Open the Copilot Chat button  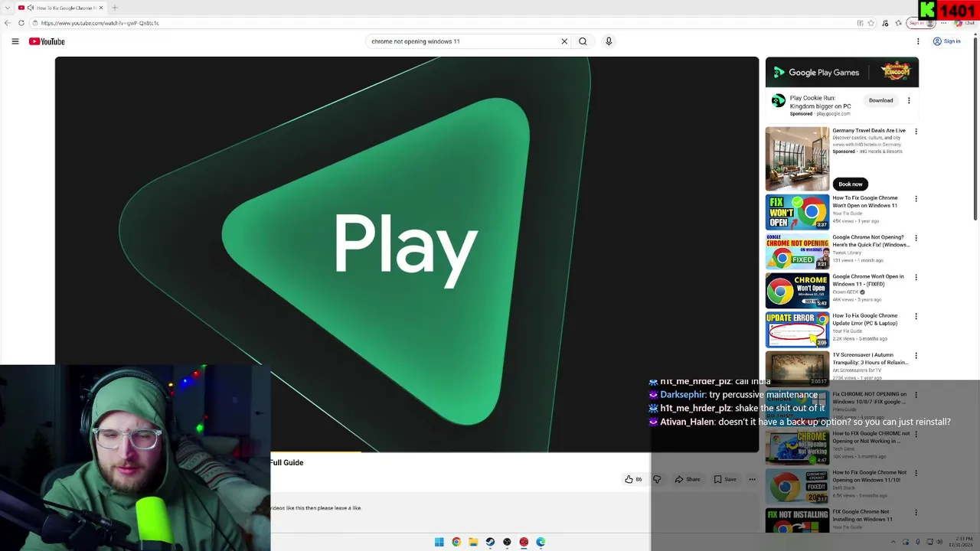tap(964, 23)
